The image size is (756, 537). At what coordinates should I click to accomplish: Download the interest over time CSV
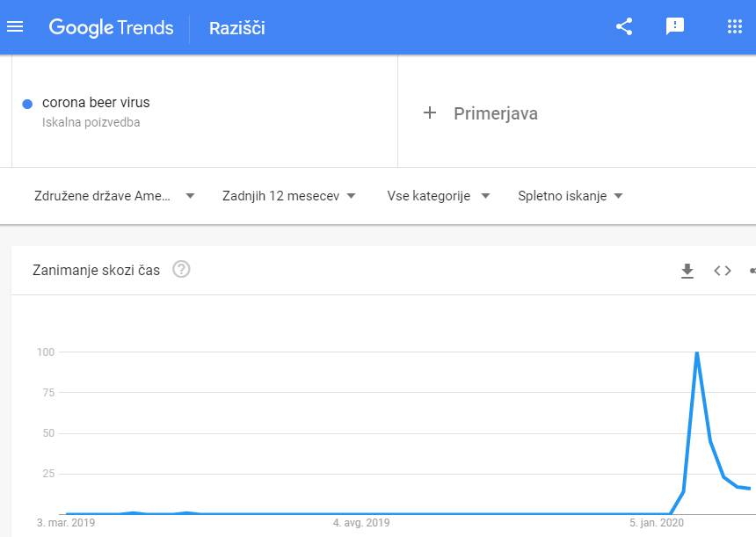[x=687, y=271]
